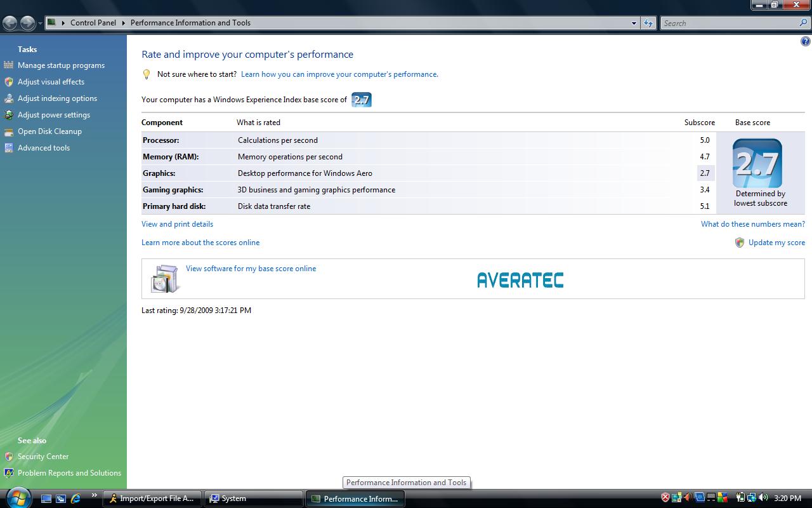
Task: Open the recent pages dropdown arrow
Action: (40, 23)
